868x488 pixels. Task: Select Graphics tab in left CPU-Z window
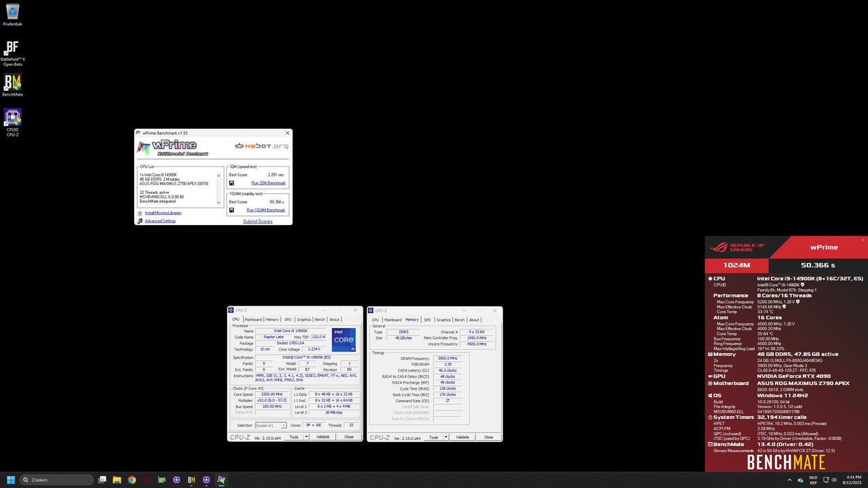[304, 319]
